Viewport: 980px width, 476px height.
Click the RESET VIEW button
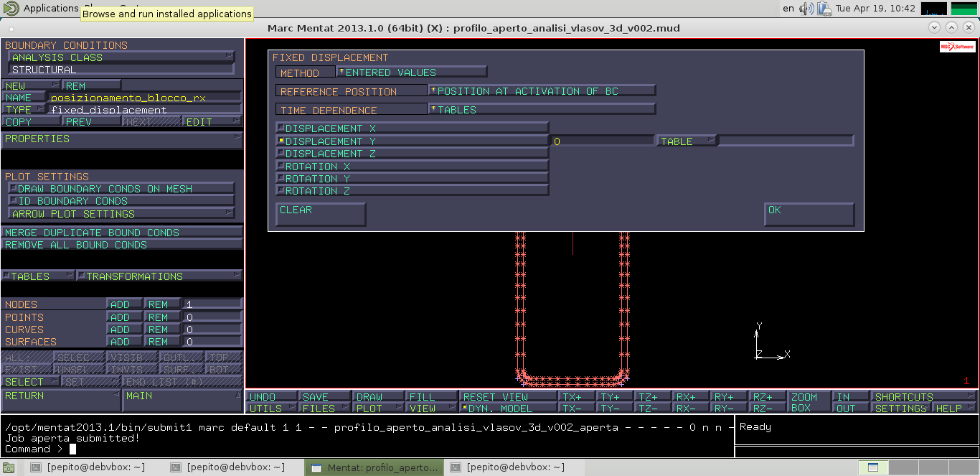point(509,396)
